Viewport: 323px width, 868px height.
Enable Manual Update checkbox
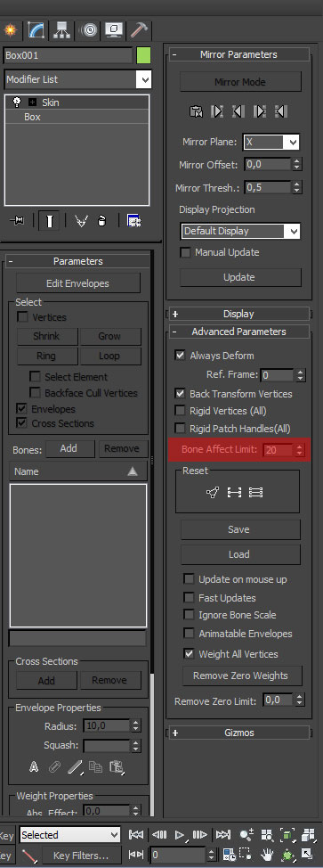tap(186, 252)
